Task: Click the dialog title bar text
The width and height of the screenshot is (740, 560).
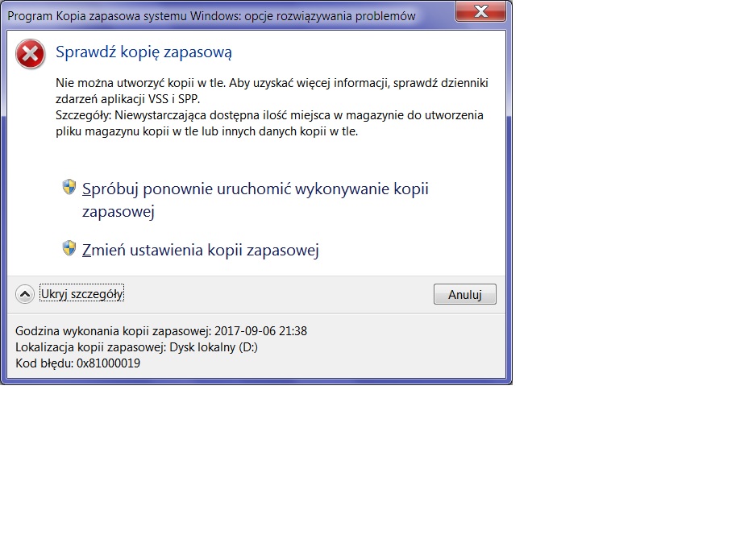Action: 211,16
